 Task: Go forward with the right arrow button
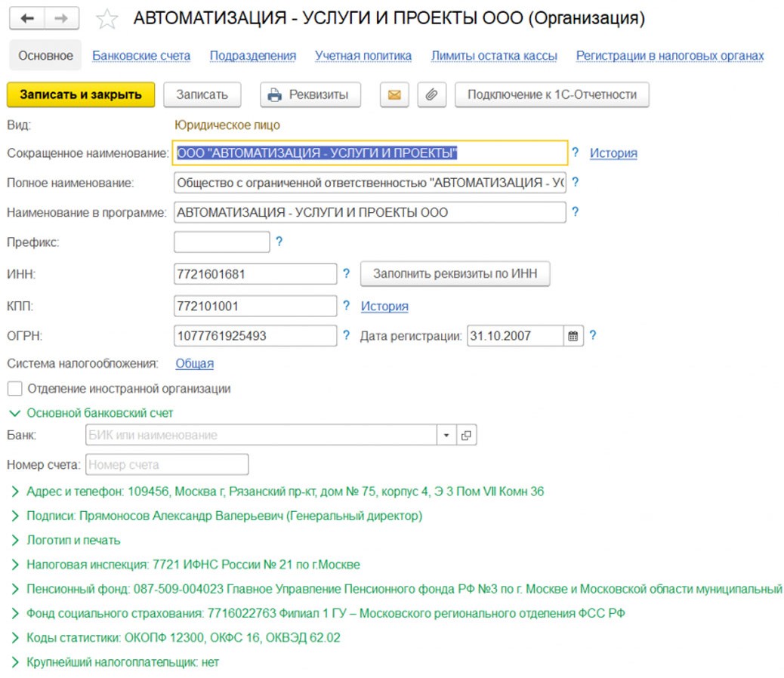61,18
